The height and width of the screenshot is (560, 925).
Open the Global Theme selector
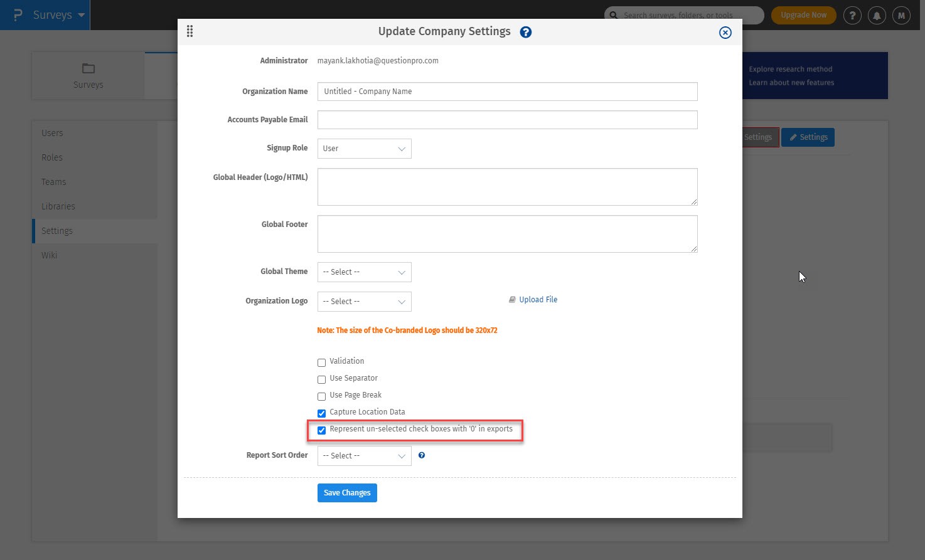click(x=364, y=272)
